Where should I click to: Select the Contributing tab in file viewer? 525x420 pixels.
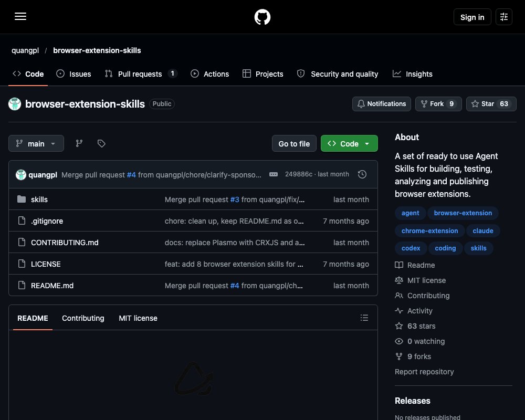click(83, 318)
